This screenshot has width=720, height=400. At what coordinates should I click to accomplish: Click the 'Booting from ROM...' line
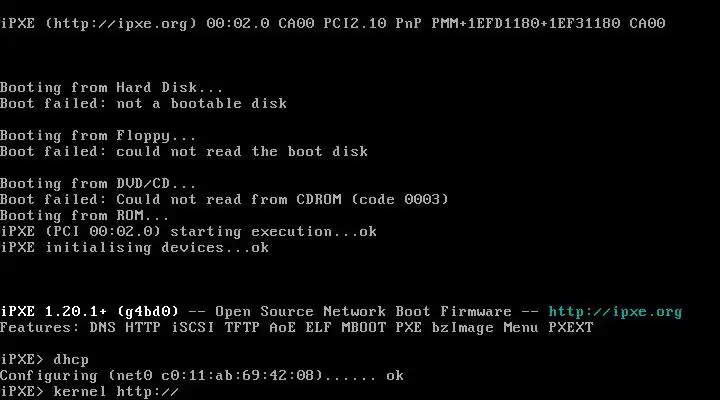pos(84,215)
